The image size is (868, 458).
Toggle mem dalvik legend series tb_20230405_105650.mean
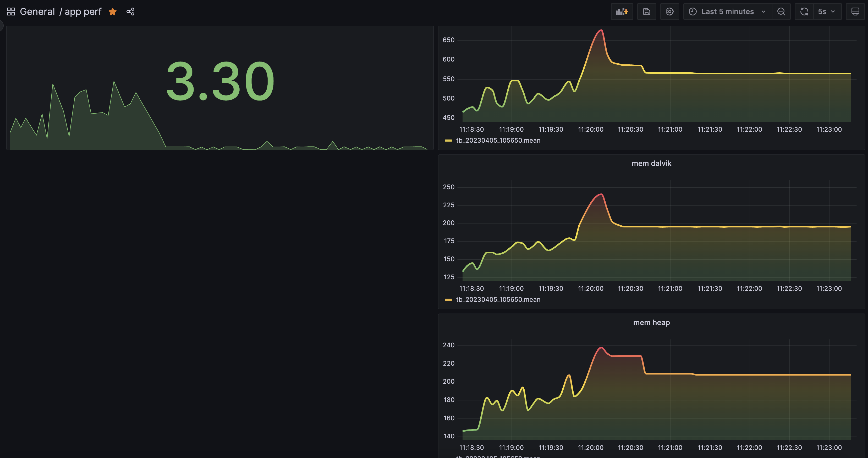click(x=498, y=299)
